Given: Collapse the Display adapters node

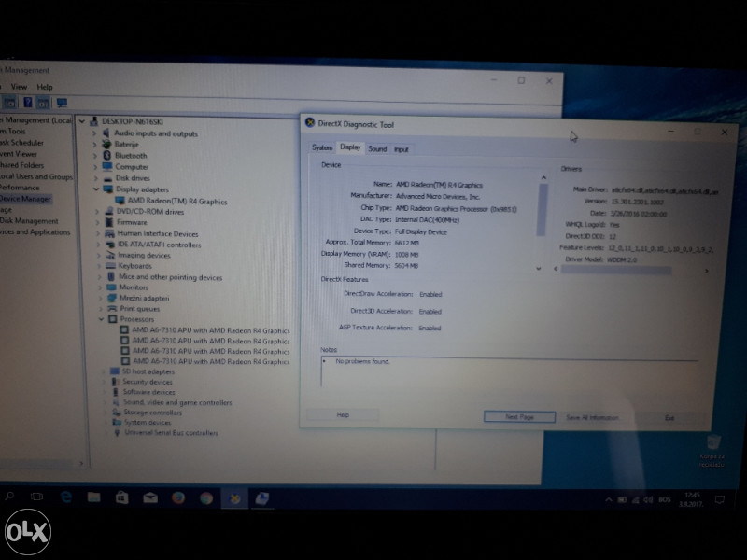Looking at the screenshot, I should [96, 189].
